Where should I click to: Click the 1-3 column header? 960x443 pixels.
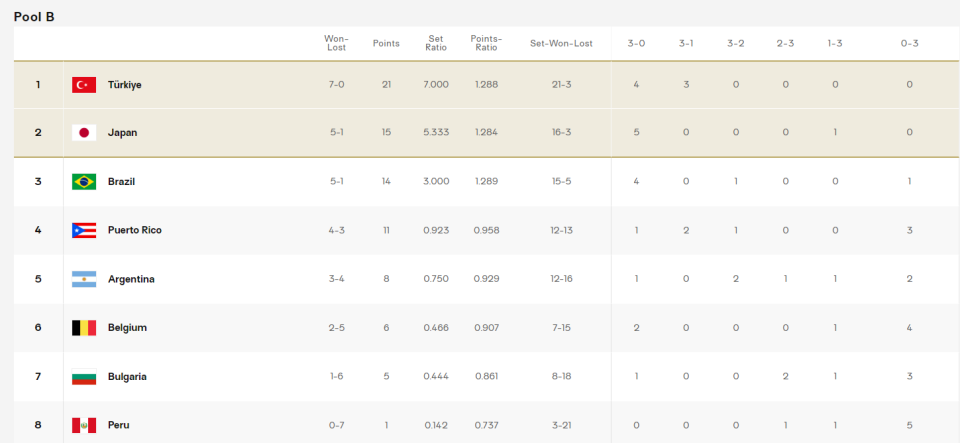click(x=835, y=43)
